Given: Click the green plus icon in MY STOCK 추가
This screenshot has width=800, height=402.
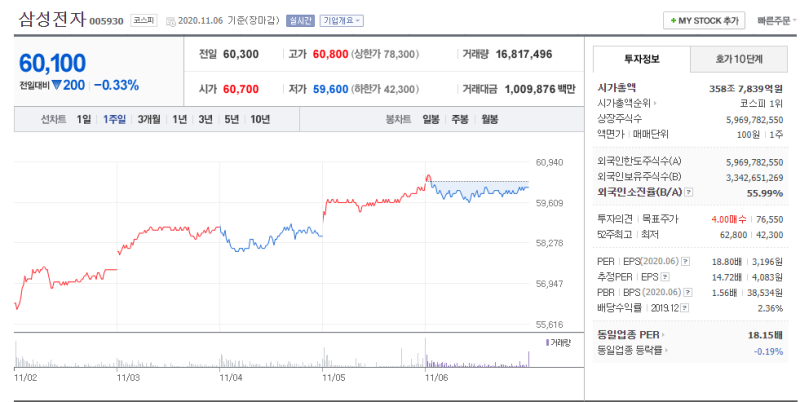Looking at the screenshot, I should pos(673,21).
